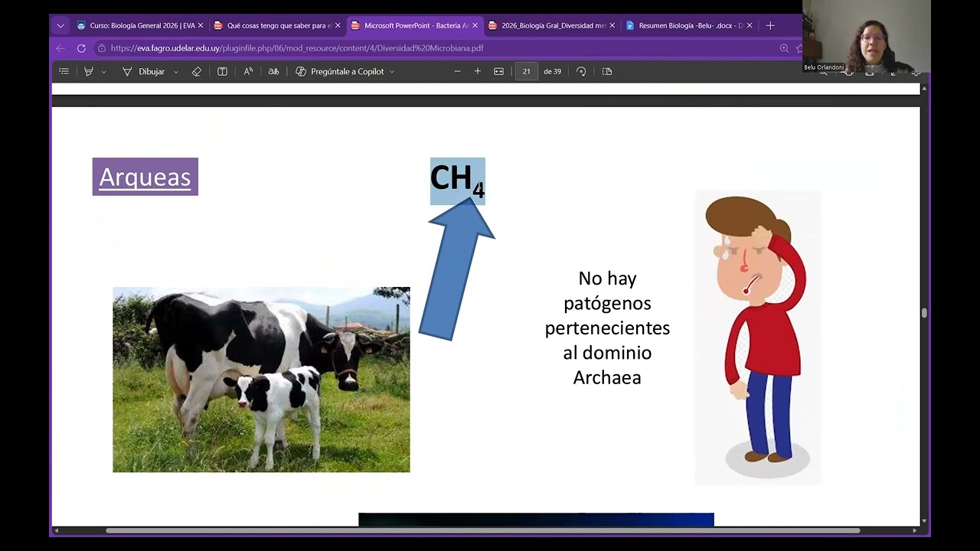The image size is (980, 551).
Task: Expand highlighter color options dropdown
Action: (104, 71)
